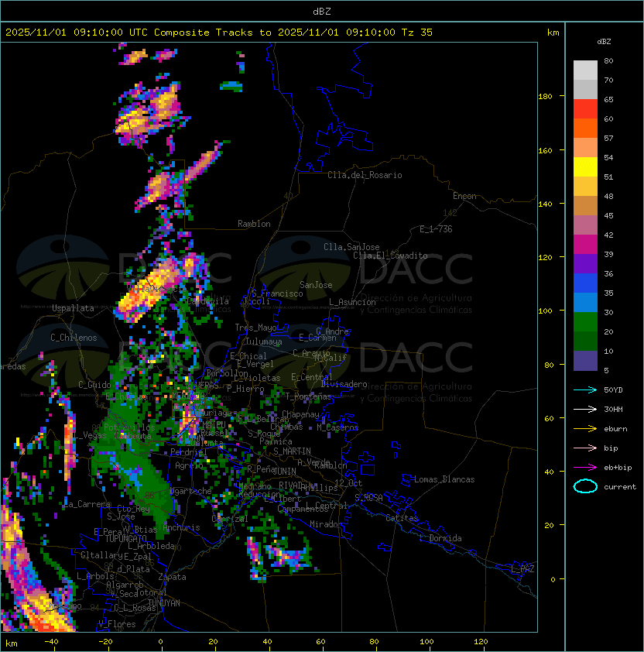
Task: Click the '120' tick on bottom axis
Action: pyautogui.click(x=481, y=642)
